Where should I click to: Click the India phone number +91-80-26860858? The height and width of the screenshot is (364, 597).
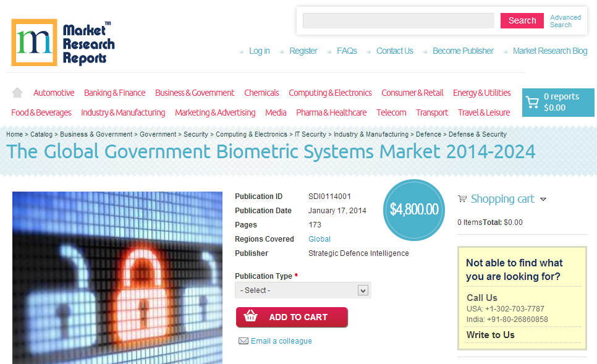coord(517,319)
